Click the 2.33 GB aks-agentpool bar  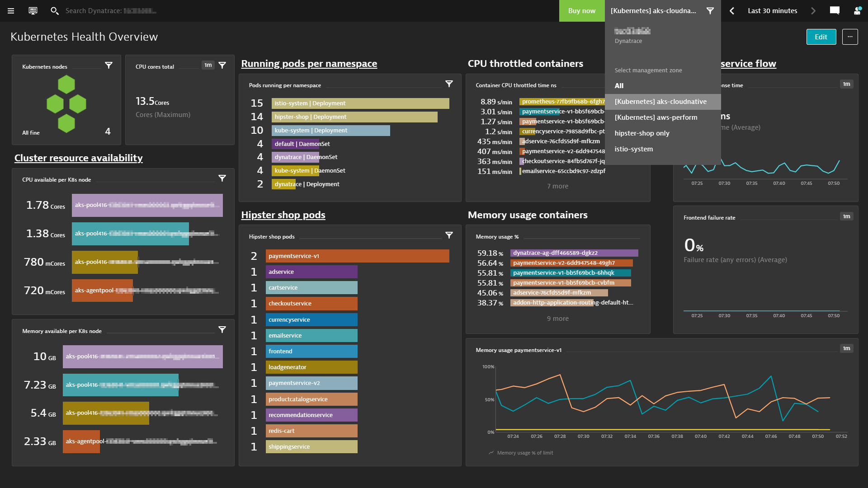(81, 441)
